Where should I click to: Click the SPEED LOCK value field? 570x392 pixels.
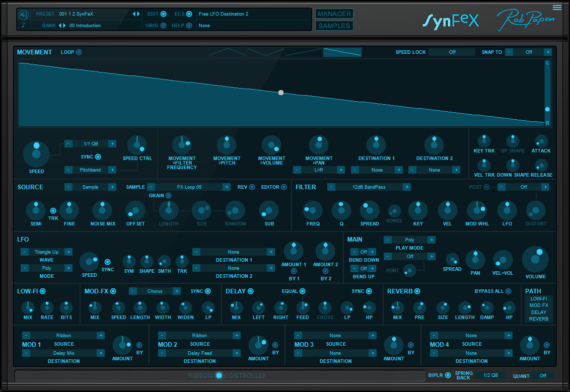(452, 52)
